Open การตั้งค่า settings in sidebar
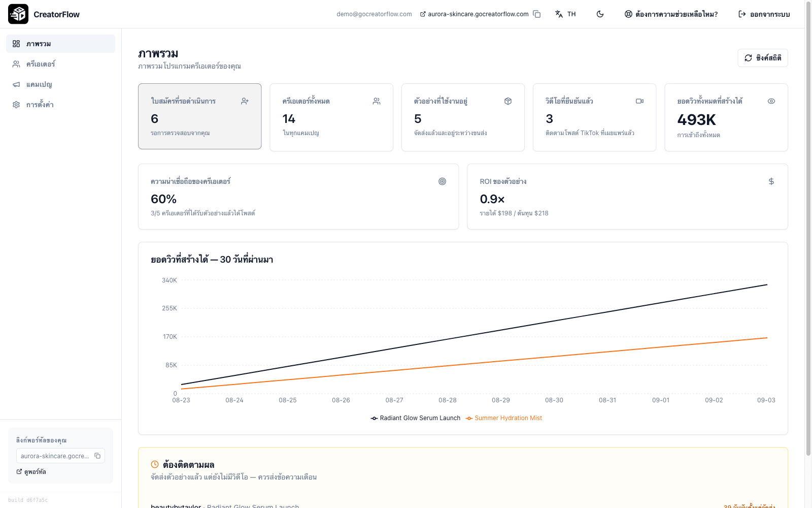Image resolution: width=812 pixels, height=508 pixels. pyautogui.click(x=61, y=105)
